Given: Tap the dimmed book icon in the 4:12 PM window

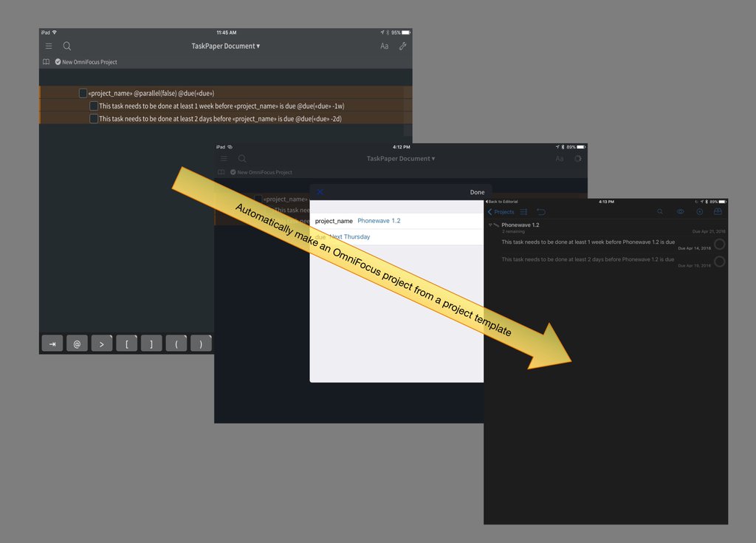Looking at the screenshot, I should [221, 172].
